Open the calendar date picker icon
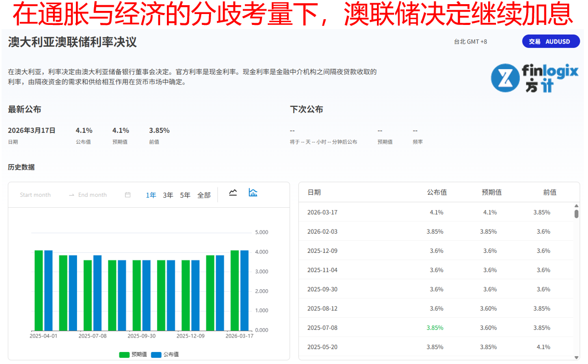 (x=128, y=195)
